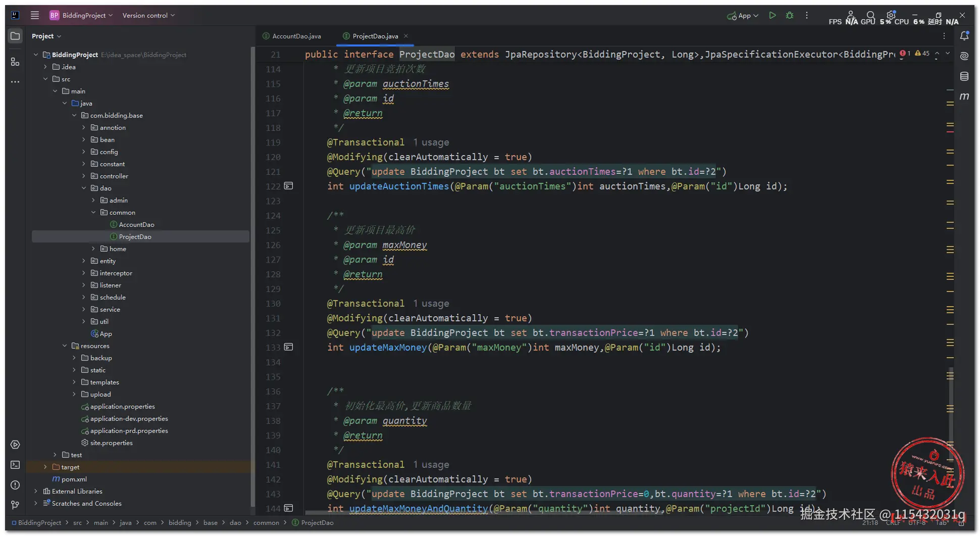Image resolution: width=980 pixels, height=536 pixels.
Task: Select ProjectDao in project tree
Action: click(135, 236)
